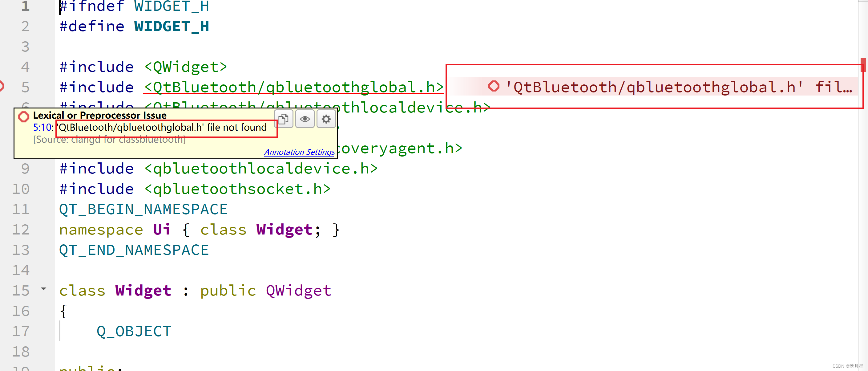
Task: Click the red octagon error icon in tooltip
Action: [24, 116]
